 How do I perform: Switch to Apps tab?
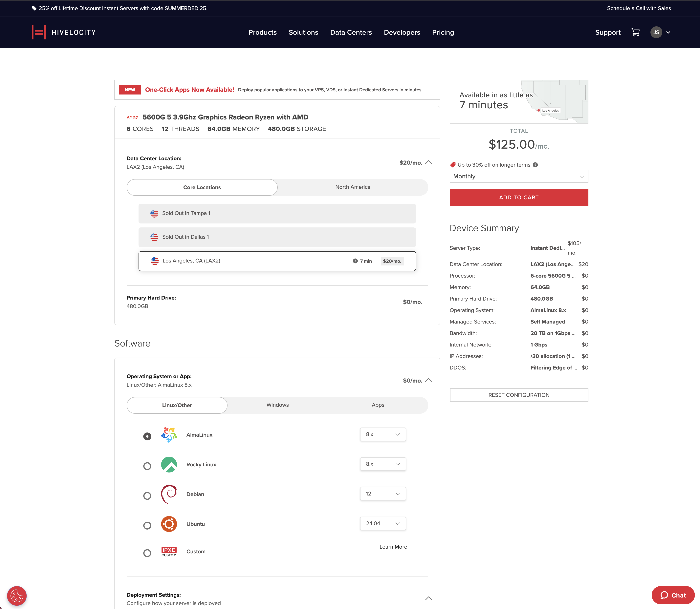point(378,405)
